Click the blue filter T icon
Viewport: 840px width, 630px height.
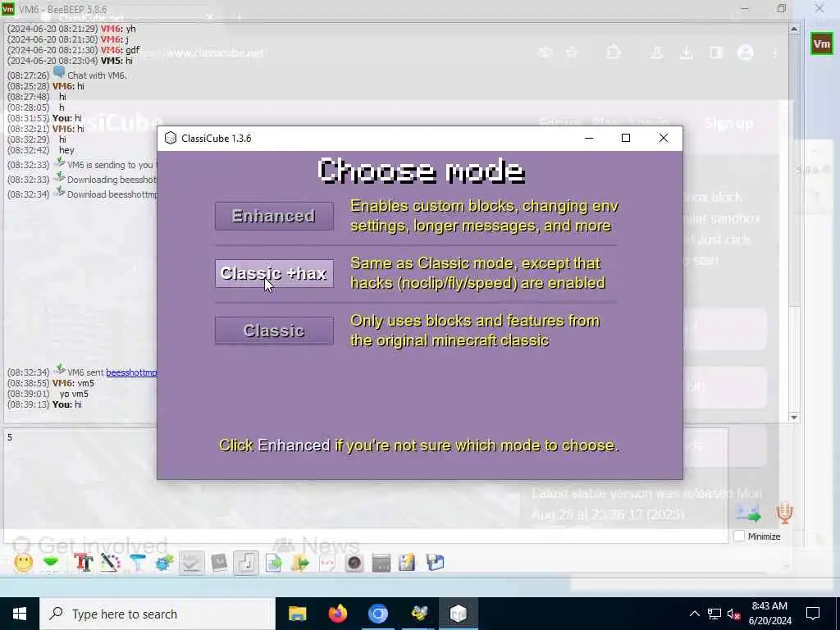pos(138,563)
